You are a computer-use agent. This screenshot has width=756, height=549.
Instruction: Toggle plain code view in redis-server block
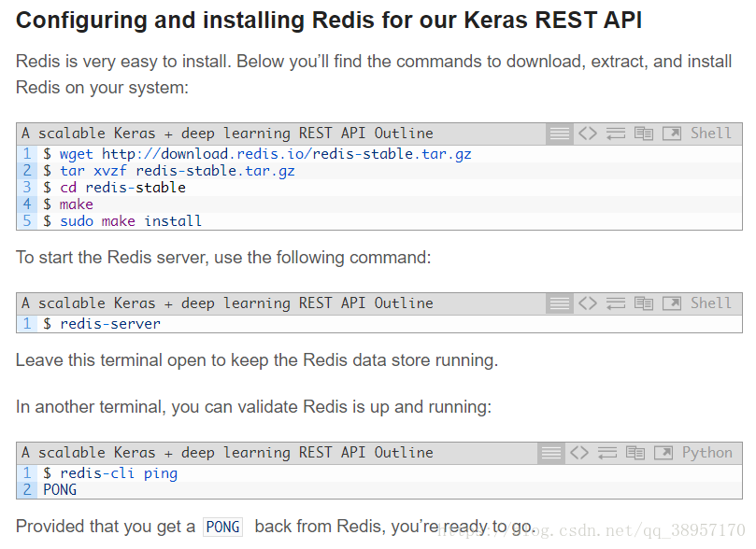click(587, 303)
